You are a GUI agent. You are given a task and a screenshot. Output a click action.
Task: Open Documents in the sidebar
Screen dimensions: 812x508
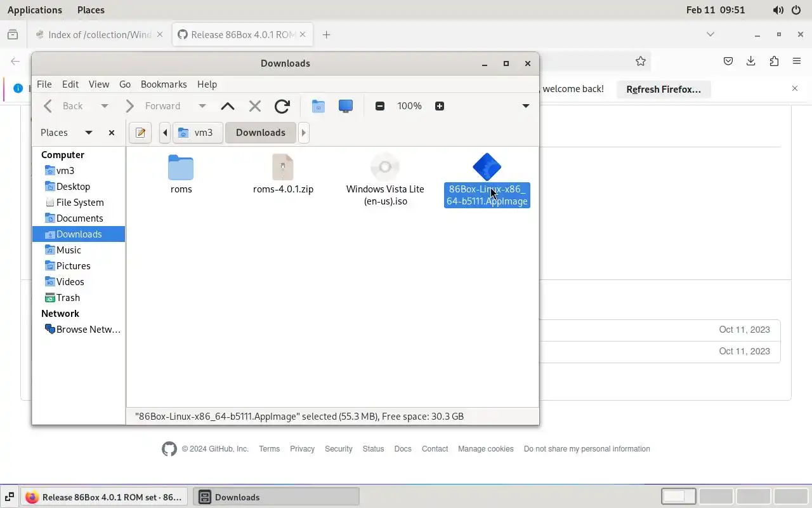tap(79, 218)
